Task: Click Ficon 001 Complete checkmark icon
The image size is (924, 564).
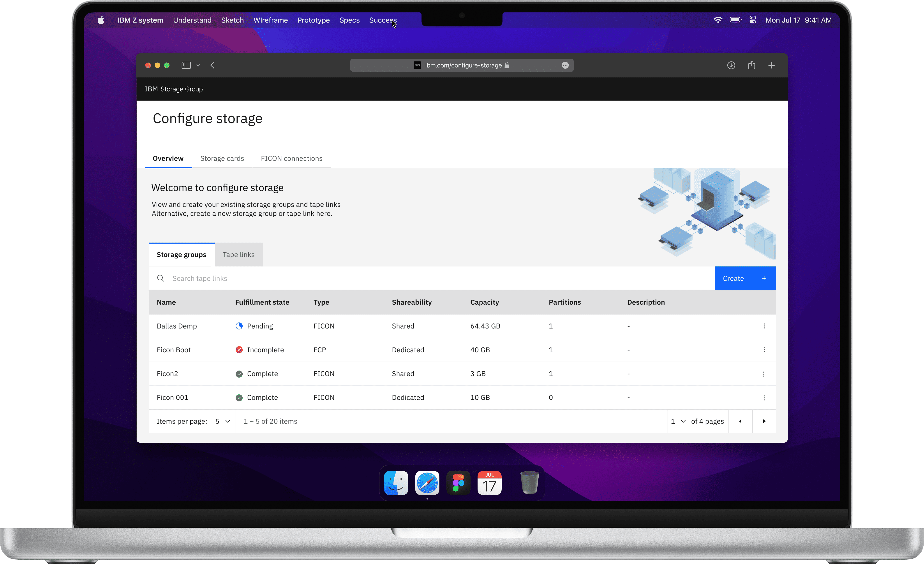Action: 239,398
